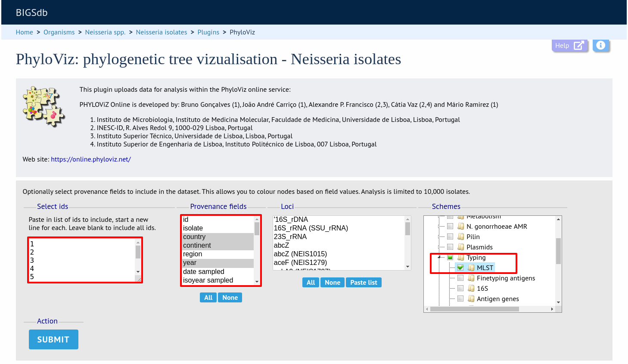
Task: Uncheck the MLST scheme checkbox
Action: point(460,268)
